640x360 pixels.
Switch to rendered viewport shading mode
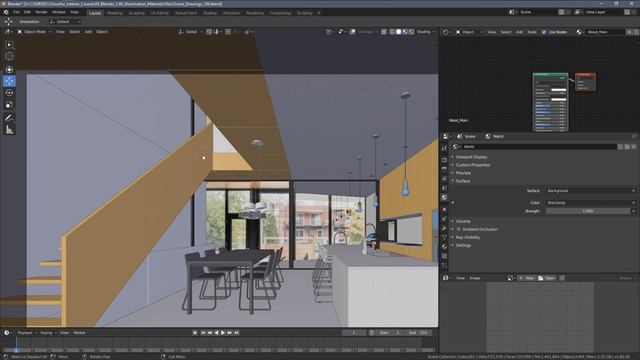click(411, 31)
